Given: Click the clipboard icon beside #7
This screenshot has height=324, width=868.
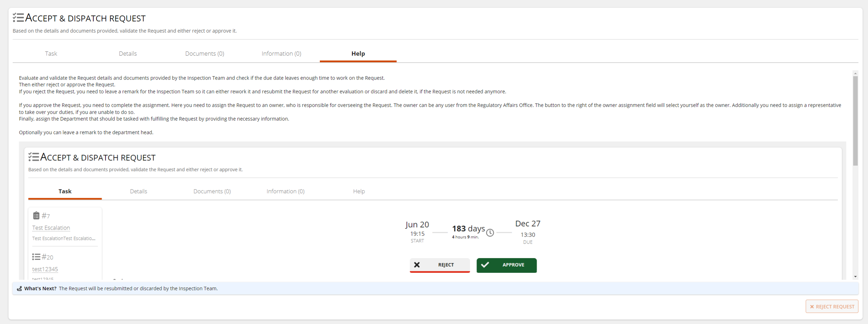Looking at the screenshot, I should click(x=36, y=215).
